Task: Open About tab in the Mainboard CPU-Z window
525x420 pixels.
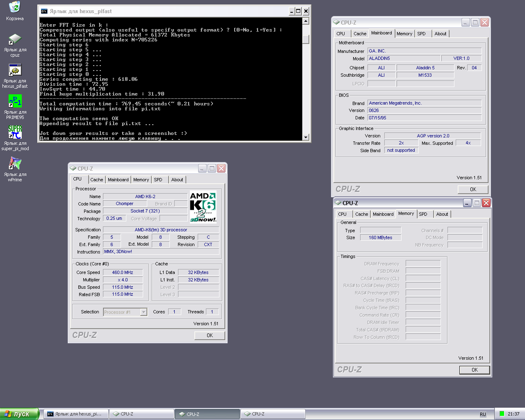Action: point(441,34)
